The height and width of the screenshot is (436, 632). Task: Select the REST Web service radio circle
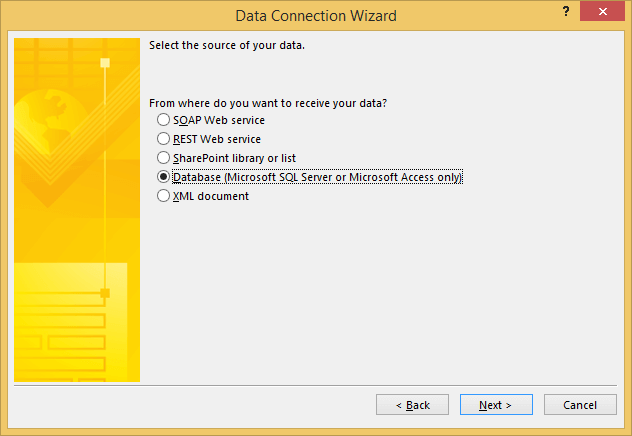click(164, 139)
